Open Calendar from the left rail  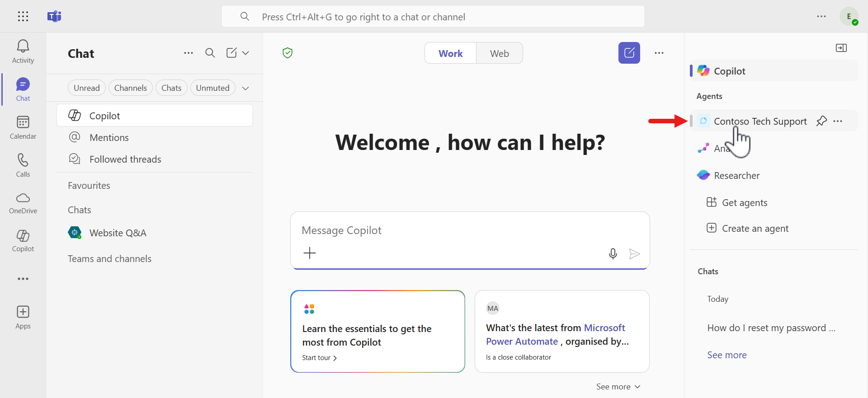click(23, 127)
